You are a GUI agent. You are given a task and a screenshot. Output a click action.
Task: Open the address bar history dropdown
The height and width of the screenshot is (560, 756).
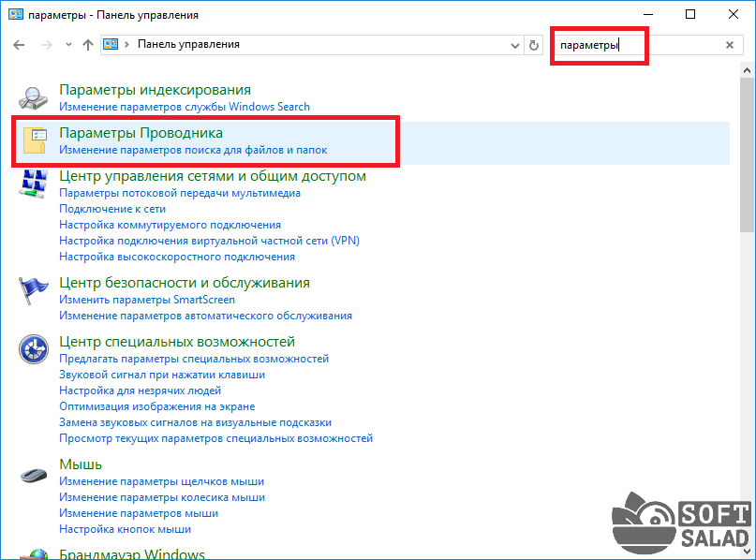pyautogui.click(x=515, y=45)
